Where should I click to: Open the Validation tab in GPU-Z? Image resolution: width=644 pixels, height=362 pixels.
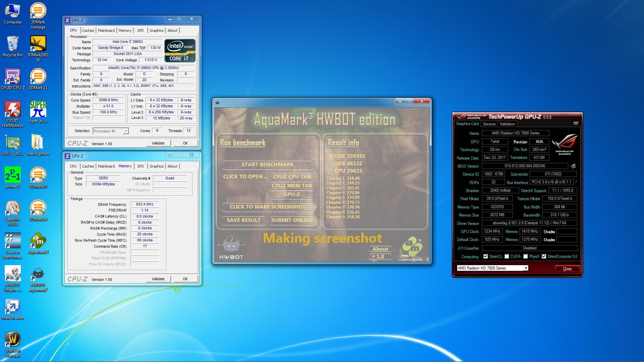507,124
